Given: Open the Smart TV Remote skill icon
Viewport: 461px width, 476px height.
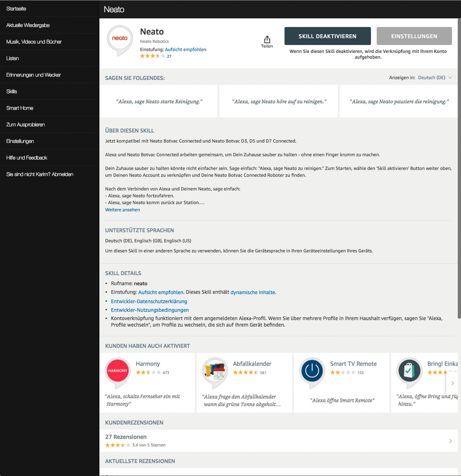Looking at the screenshot, I should pyautogui.click(x=312, y=371).
